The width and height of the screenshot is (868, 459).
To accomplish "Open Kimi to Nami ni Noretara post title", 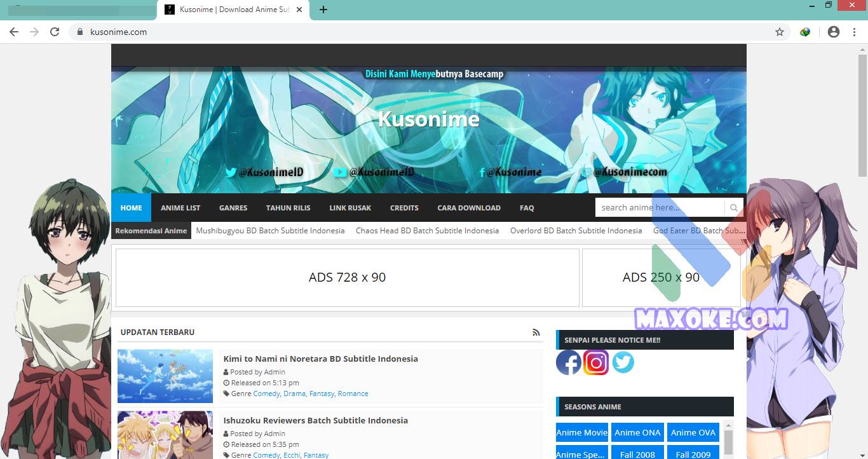I will (321, 359).
